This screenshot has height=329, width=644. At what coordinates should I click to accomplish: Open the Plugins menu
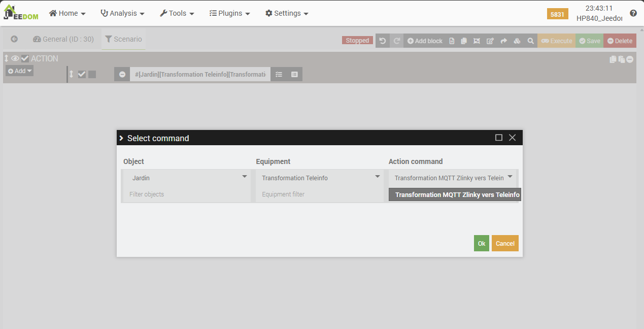pyautogui.click(x=230, y=13)
